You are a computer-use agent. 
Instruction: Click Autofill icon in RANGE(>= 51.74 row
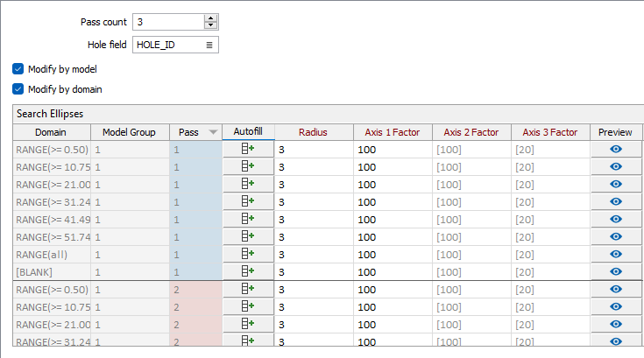[x=248, y=236]
